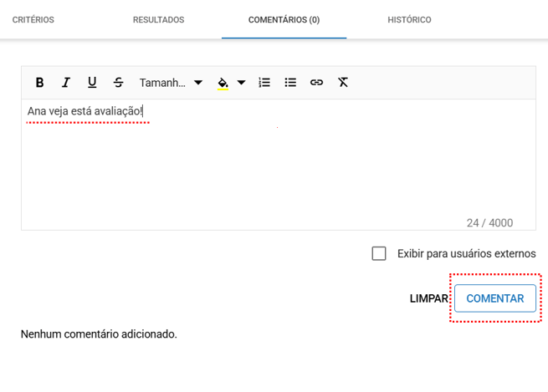Apply strikethrough formatting
The width and height of the screenshot is (548, 392).
coord(118,83)
